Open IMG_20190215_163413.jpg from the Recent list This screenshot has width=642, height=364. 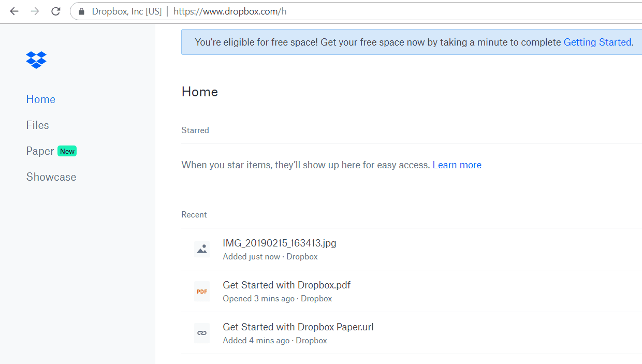(x=280, y=243)
